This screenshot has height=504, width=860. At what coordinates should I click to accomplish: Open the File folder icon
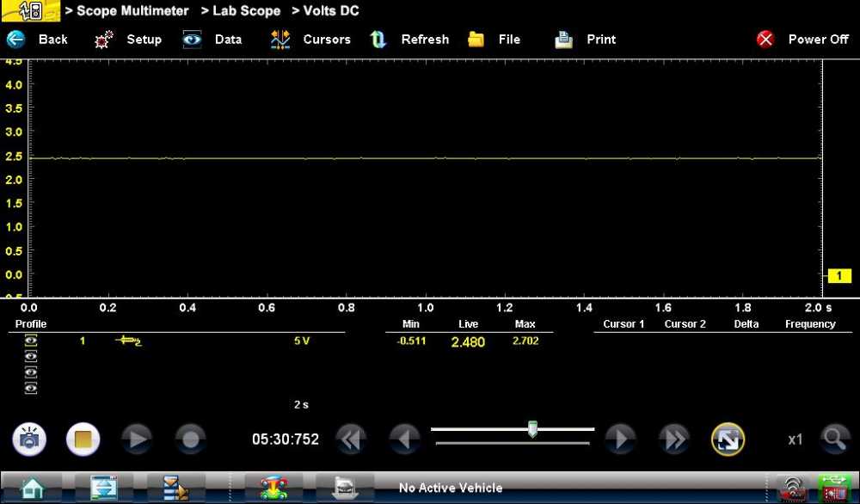[476, 39]
